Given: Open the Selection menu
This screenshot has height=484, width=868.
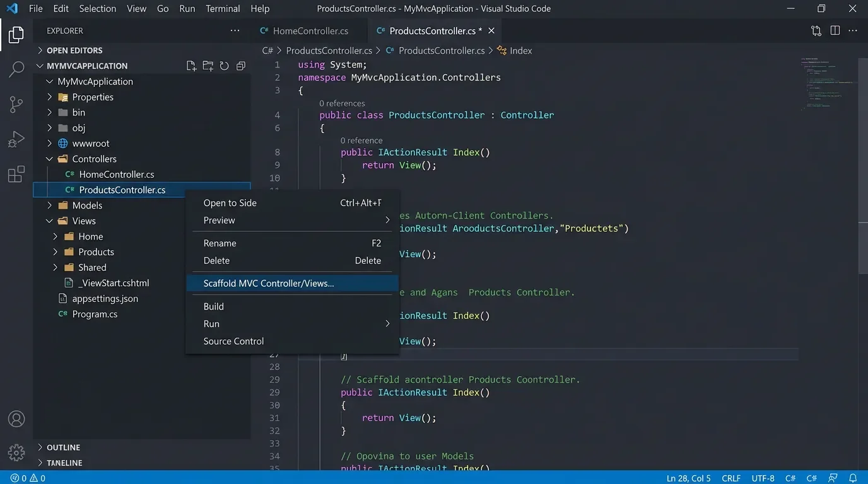Looking at the screenshot, I should (x=98, y=9).
